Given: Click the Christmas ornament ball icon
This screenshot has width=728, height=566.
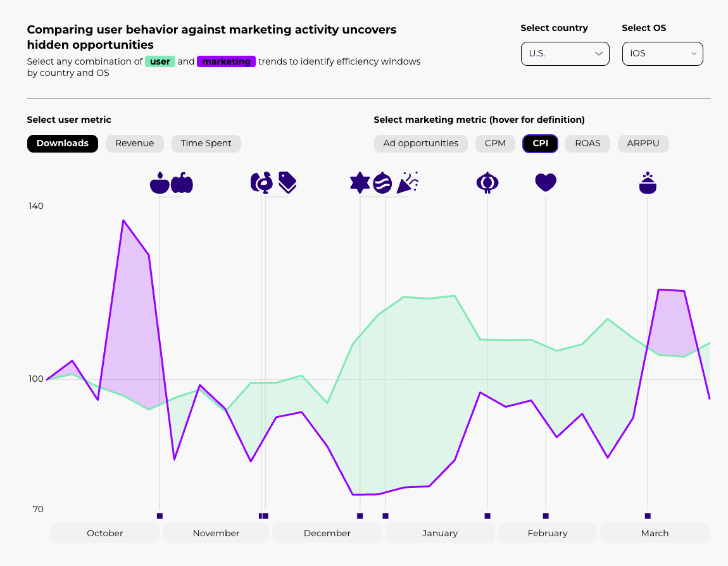Looking at the screenshot, I should (x=382, y=182).
